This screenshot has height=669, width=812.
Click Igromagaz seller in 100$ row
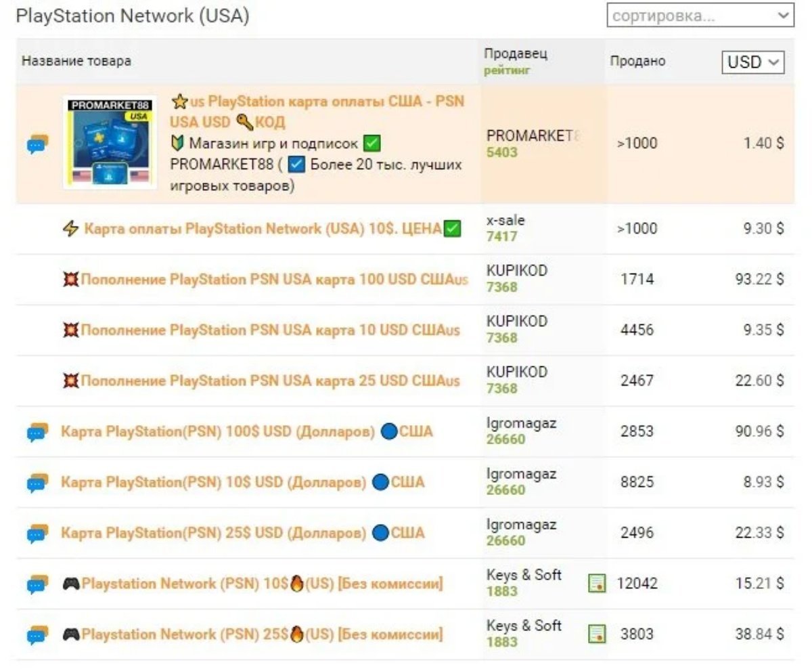tap(521, 423)
